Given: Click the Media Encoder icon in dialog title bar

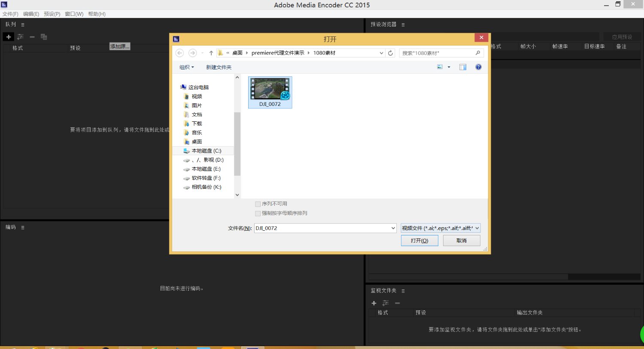Looking at the screenshot, I should pos(176,39).
